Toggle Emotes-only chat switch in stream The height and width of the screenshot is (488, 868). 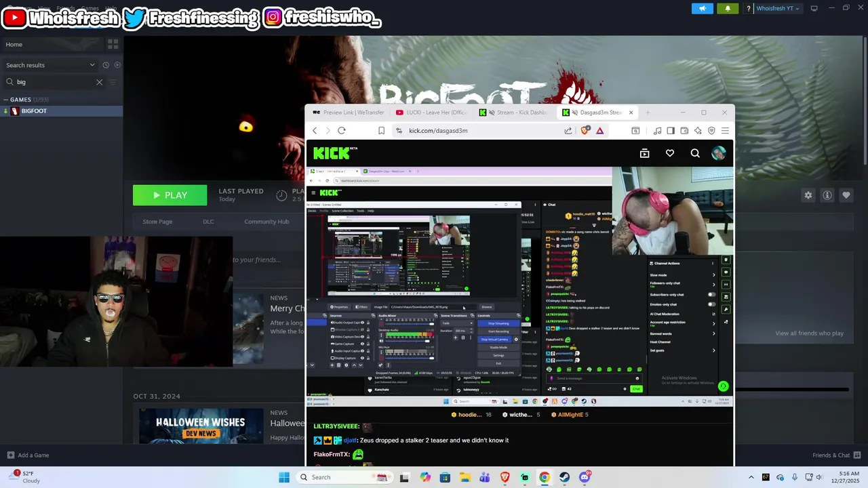click(x=711, y=304)
